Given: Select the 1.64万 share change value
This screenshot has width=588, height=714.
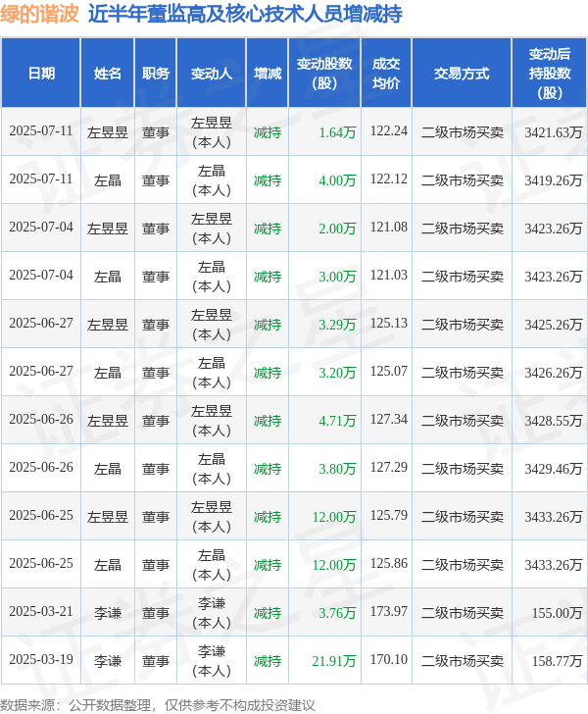Looking at the screenshot, I should point(337,132).
